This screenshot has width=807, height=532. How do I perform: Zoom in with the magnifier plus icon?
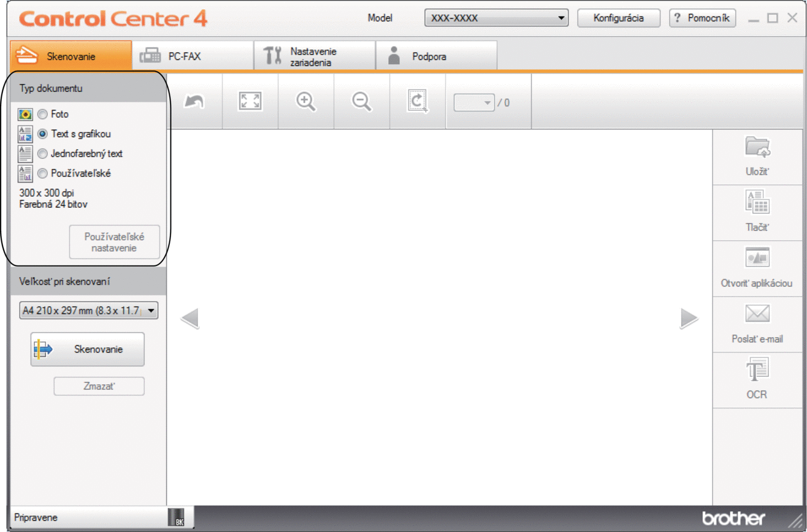(306, 102)
